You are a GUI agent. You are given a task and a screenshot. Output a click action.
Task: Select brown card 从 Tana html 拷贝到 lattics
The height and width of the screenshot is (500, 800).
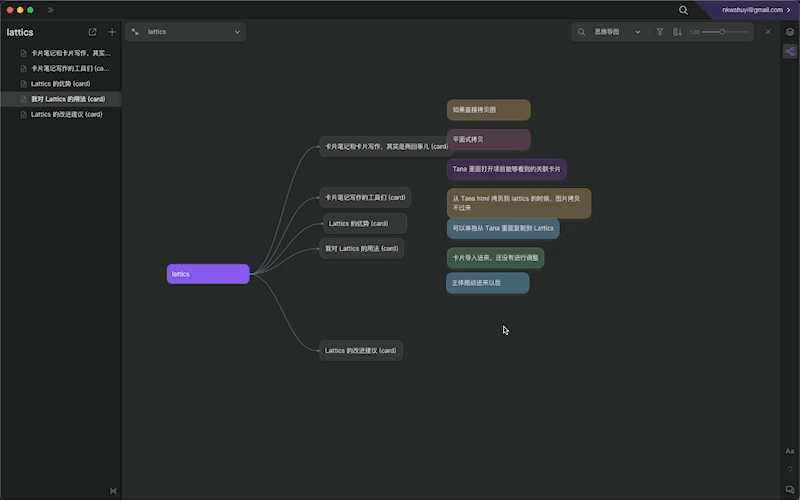[519, 203]
